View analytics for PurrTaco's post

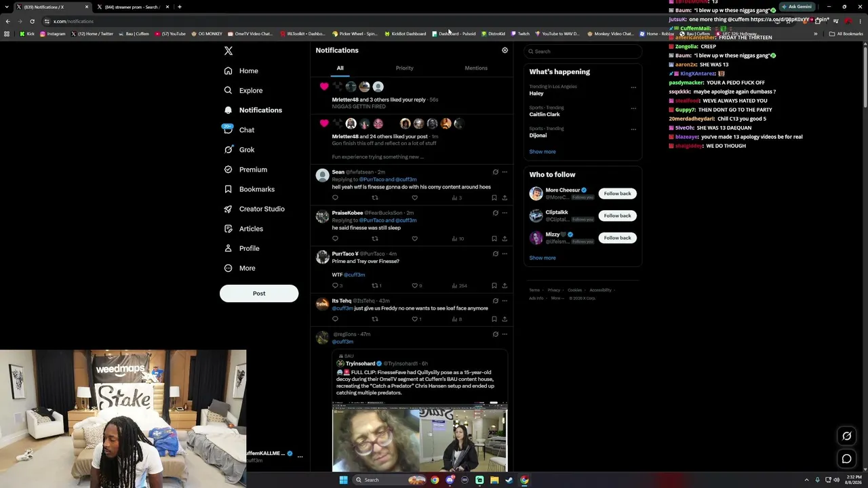point(459,285)
